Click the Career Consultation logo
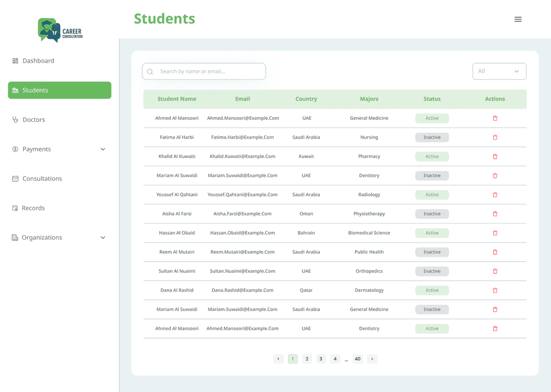This screenshot has height=392, width=551. 60,30
